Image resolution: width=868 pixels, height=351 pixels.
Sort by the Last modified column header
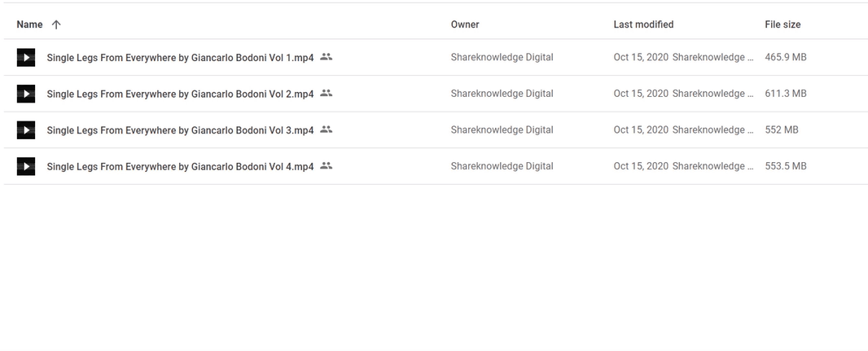coord(643,24)
